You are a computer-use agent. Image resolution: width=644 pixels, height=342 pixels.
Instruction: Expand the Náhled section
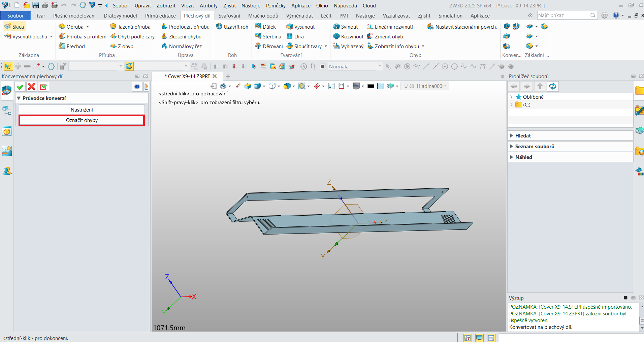click(x=512, y=157)
